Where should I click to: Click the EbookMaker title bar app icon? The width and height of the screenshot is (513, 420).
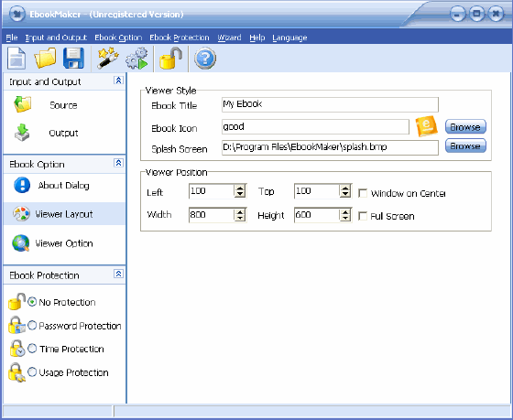coord(17,14)
